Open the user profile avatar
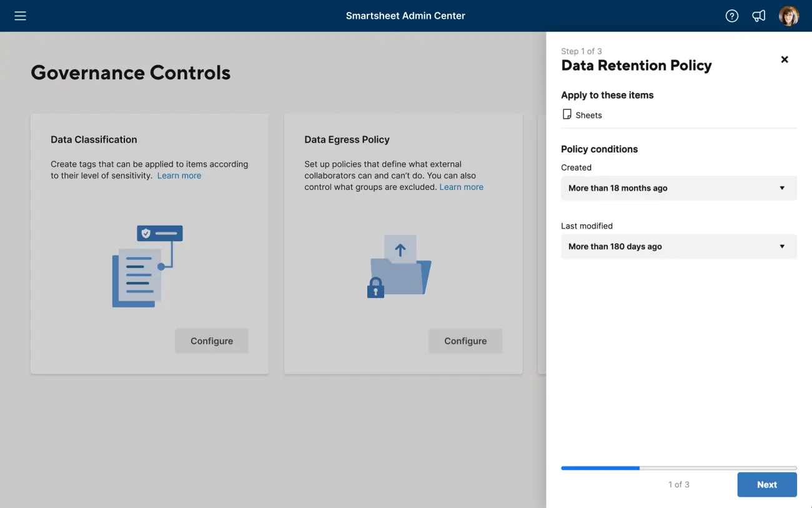Screen dimensions: 812x508 pos(788,16)
